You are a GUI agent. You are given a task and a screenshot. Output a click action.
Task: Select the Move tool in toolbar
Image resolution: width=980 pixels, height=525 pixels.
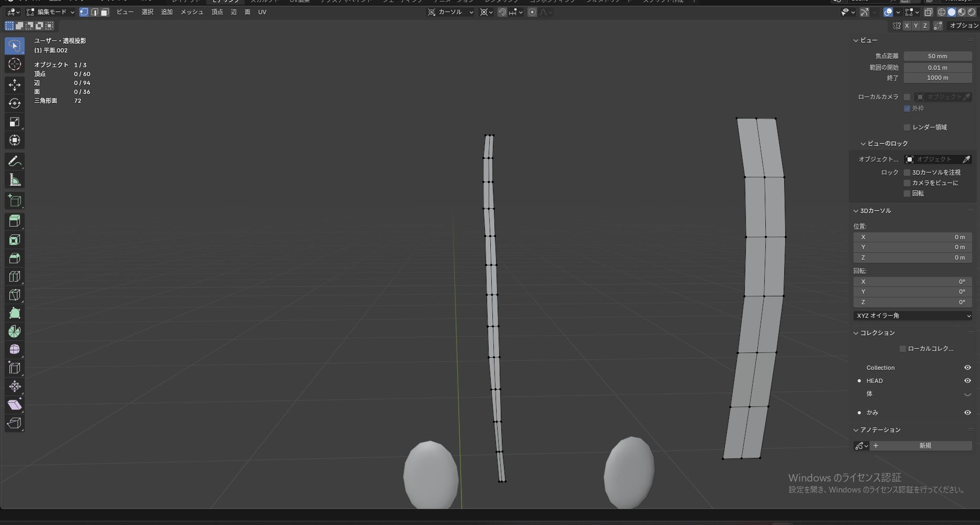[x=15, y=85]
